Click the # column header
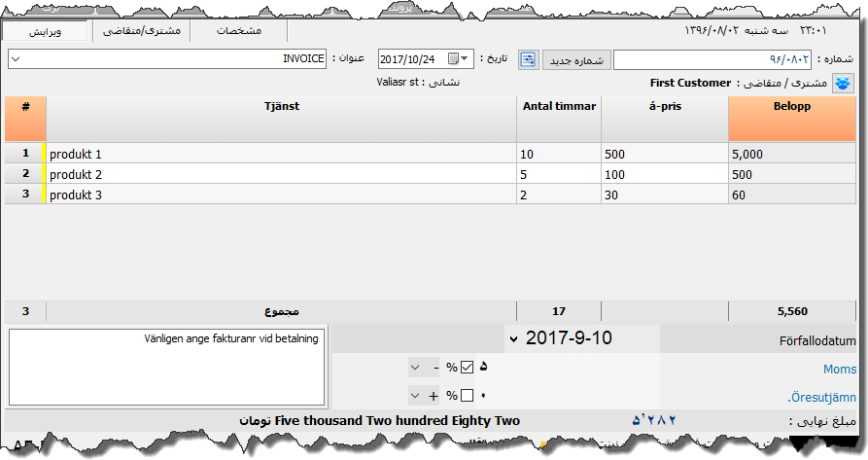Viewport: 868px width, 460px height. click(25, 119)
